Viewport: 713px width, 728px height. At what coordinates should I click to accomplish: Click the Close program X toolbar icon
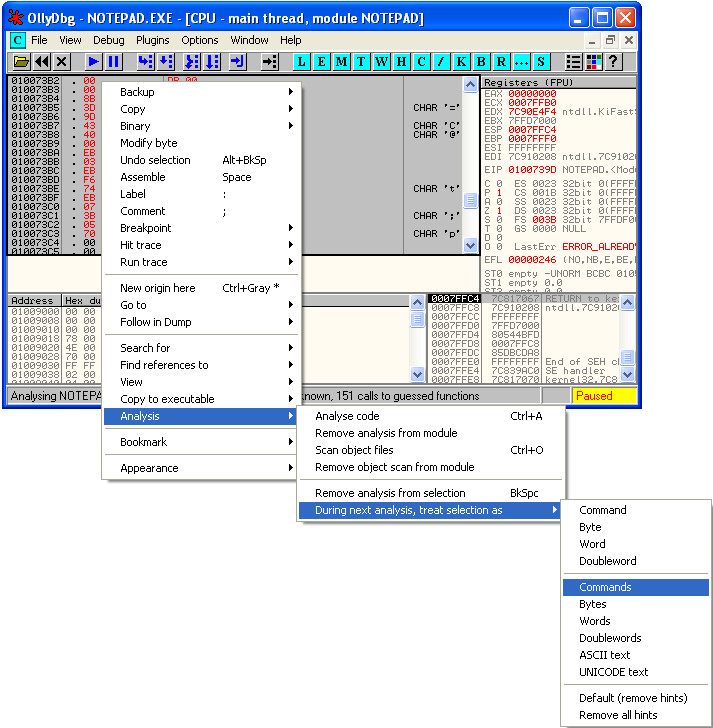coord(61,61)
